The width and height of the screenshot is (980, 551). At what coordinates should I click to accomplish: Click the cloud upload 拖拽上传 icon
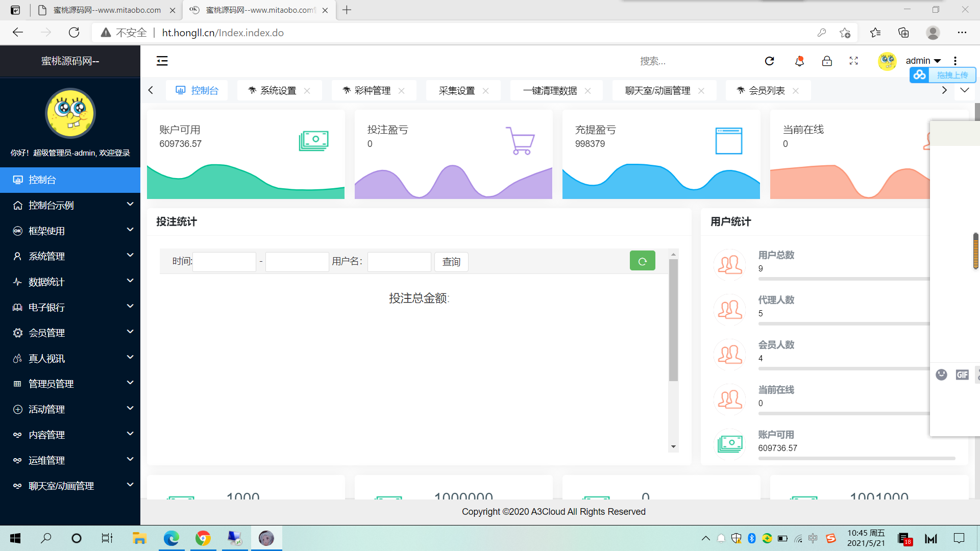[x=920, y=75]
